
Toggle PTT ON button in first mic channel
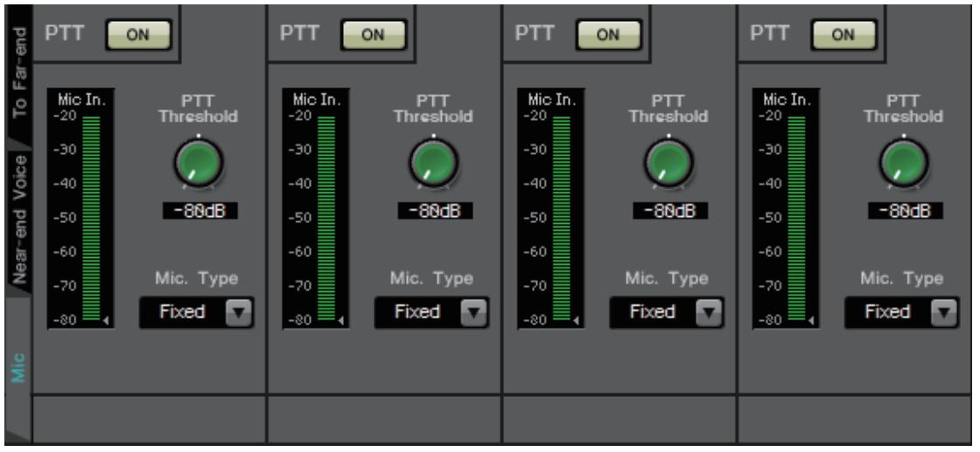(138, 34)
